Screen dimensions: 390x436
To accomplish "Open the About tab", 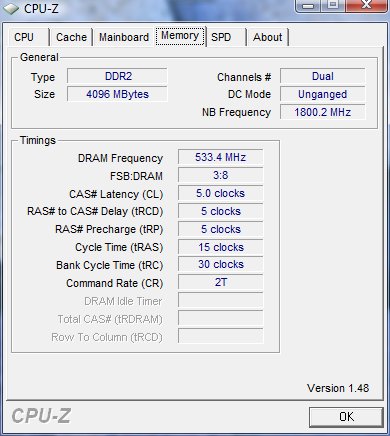I will [x=268, y=37].
